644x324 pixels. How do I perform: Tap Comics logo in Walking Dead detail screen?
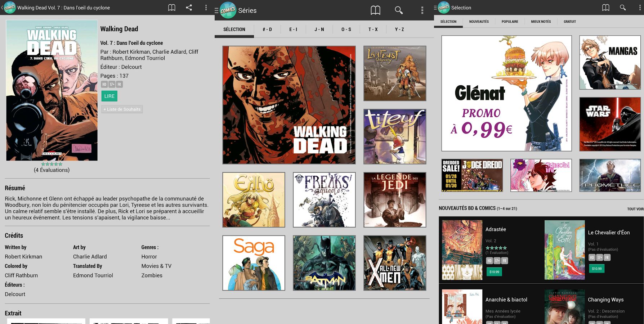click(10, 8)
